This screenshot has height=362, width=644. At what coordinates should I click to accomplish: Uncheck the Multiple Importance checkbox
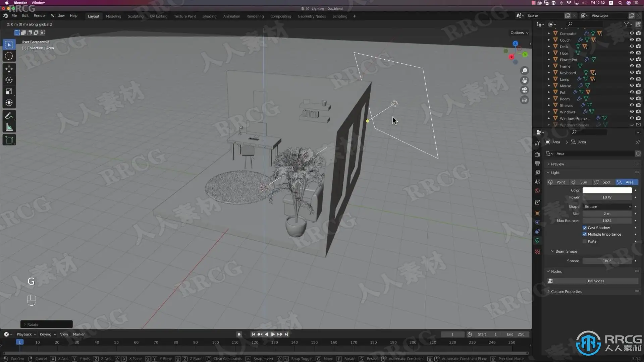click(585, 235)
